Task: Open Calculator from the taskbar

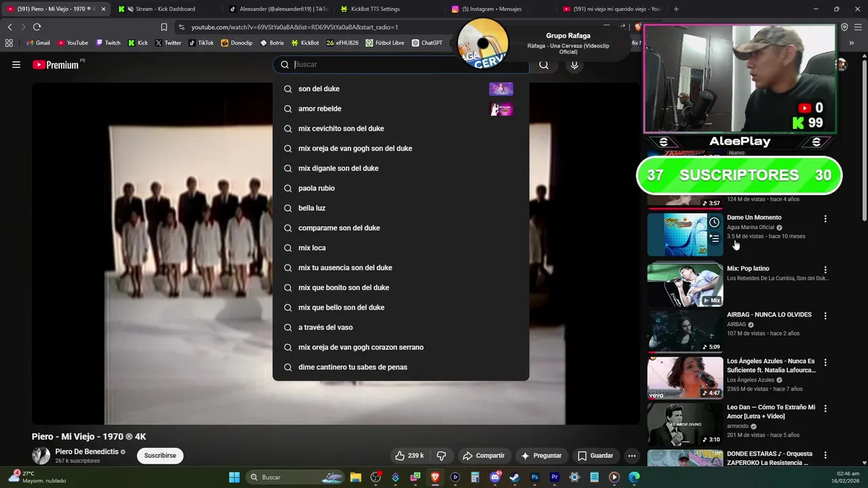Action: pos(475,477)
